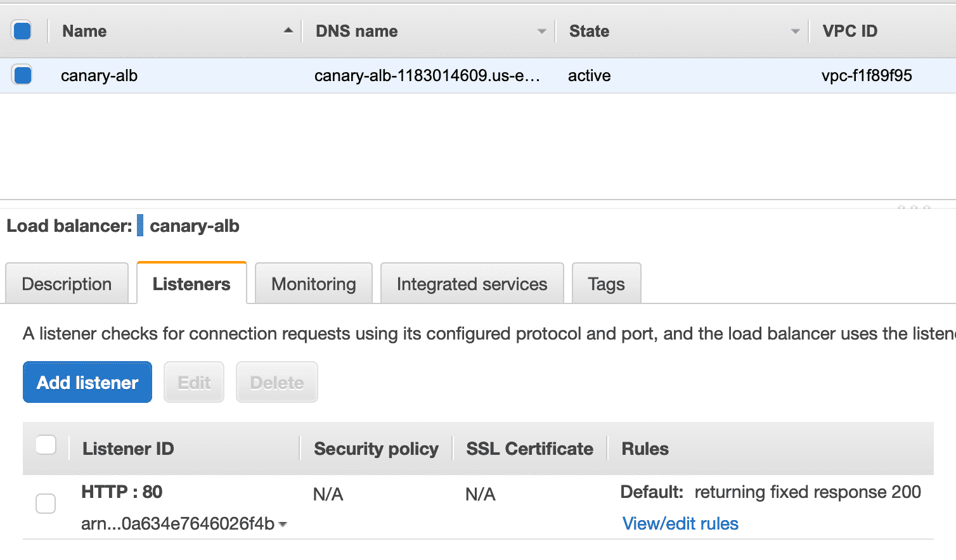This screenshot has height=560, width=956.
Task: Open the View/edit rules link
Action: [x=680, y=524]
